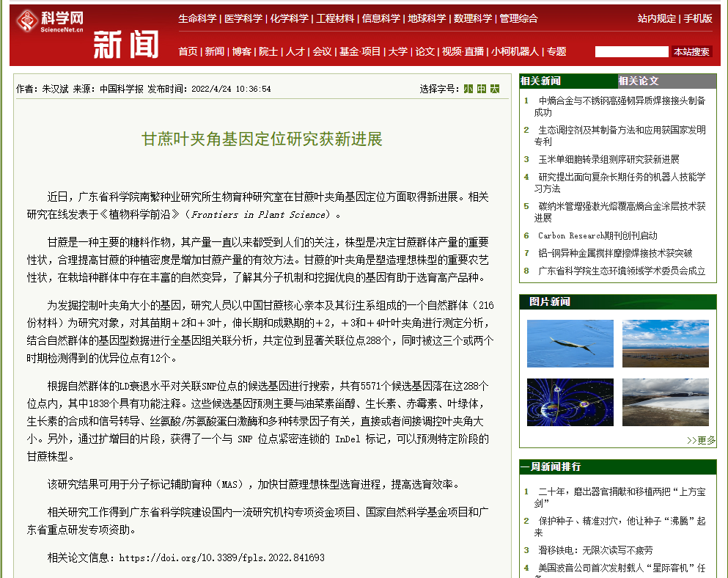Switch to the 相关新闻 tab
The height and width of the screenshot is (578, 728).
[x=569, y=81]
